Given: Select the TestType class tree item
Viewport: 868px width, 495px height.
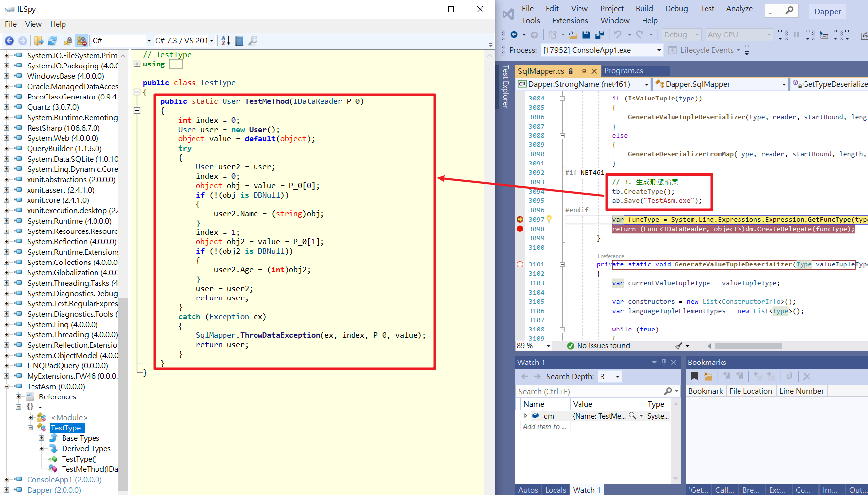Looking at the screenshot, I should coord(66,428).
